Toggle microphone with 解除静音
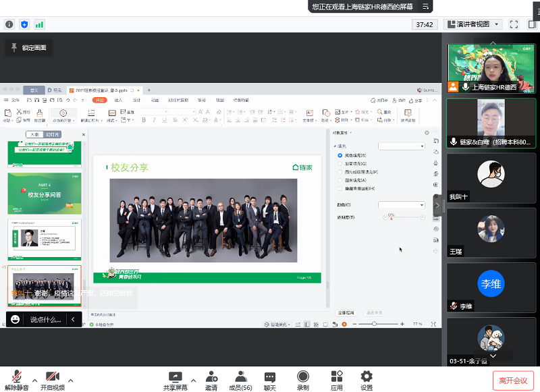This screenshot has height=392, width=540. (16, 381)
